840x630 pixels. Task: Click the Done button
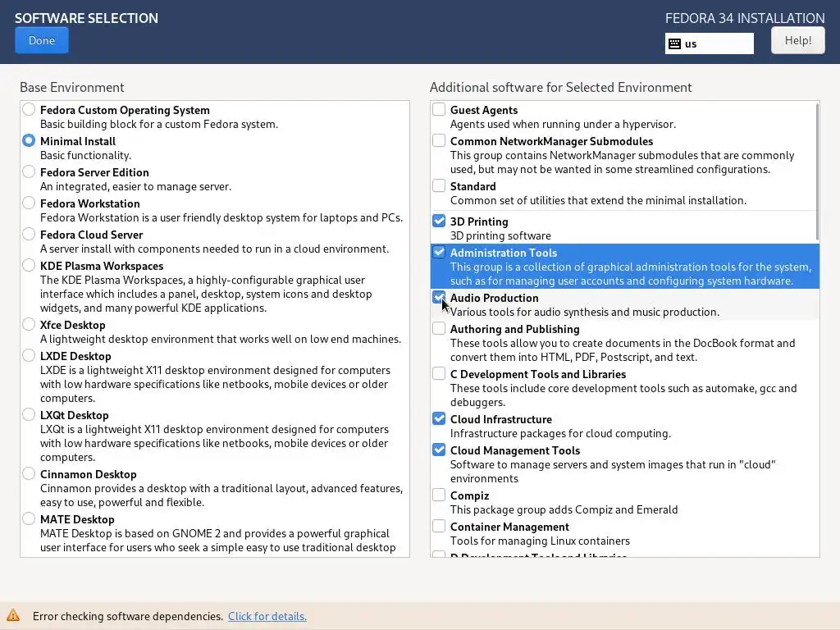tap(42, 41)
